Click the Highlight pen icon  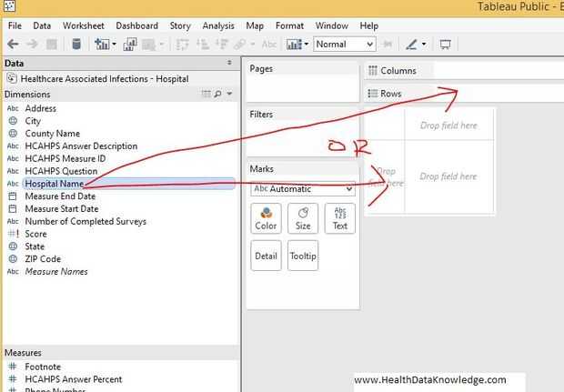411,45
